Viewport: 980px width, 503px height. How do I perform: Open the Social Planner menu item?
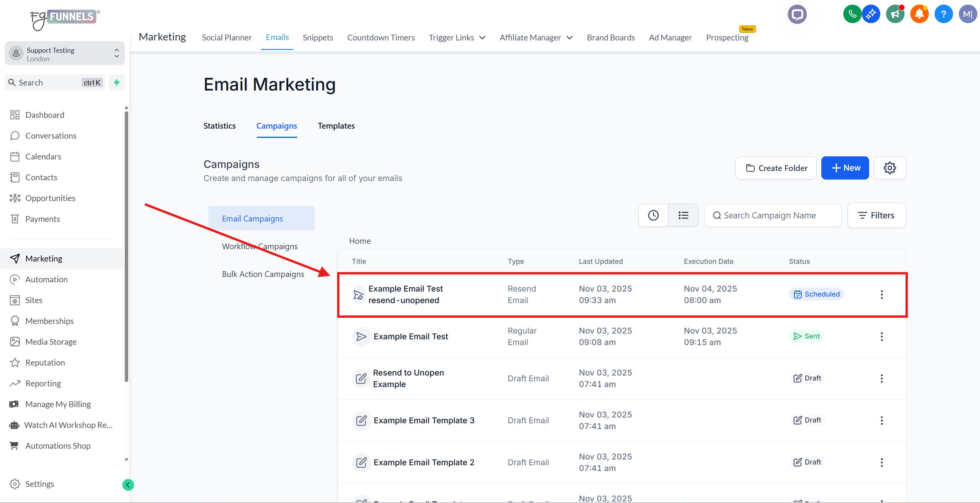pos(226,38)
